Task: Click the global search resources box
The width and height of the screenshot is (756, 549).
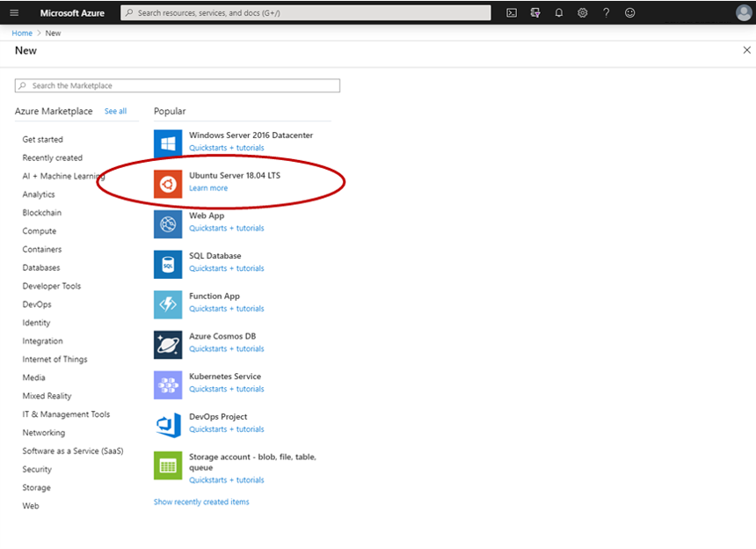Action: 306,13
